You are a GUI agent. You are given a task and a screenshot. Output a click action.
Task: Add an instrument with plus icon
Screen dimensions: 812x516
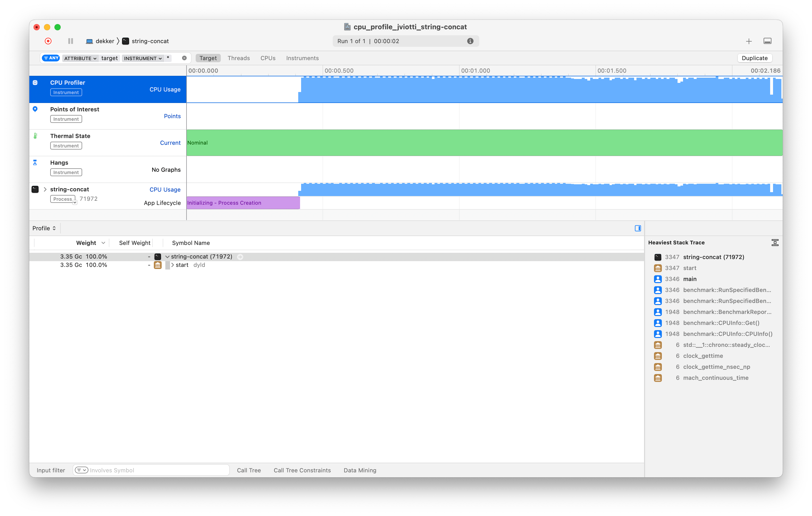(749, 41)
